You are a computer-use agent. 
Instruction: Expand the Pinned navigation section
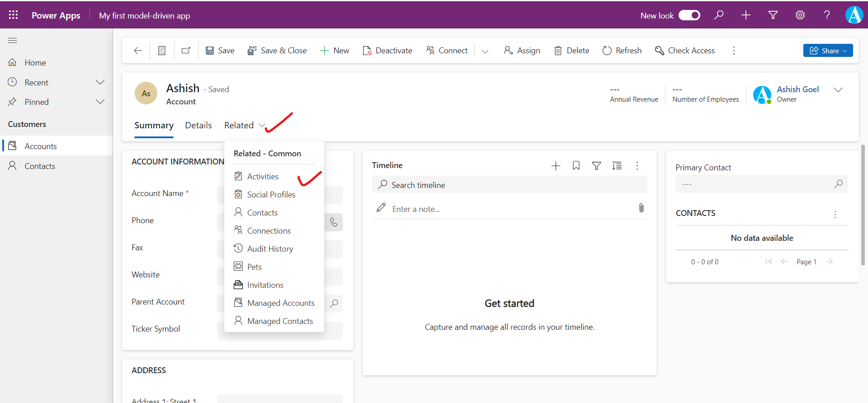pyautogui.click(x=100, y=102)
